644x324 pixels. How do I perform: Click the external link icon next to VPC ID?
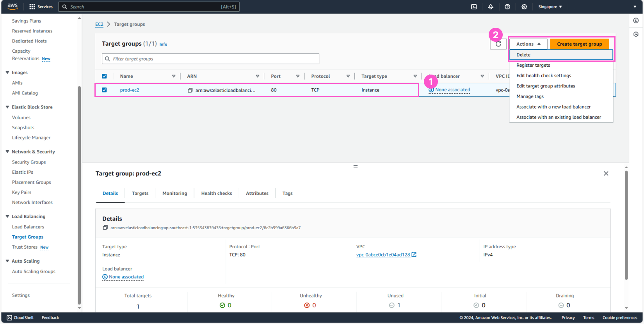pyautogui.click(x=414, y=255)
